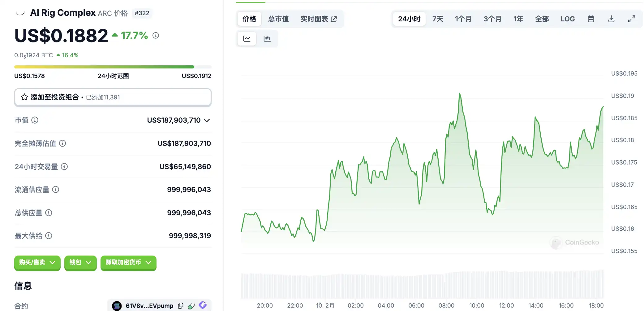Image resolution: width=644 pixels, height=311 pixels.
Task: Click info icon next to 17.7% change
Action: pos(156,36)
